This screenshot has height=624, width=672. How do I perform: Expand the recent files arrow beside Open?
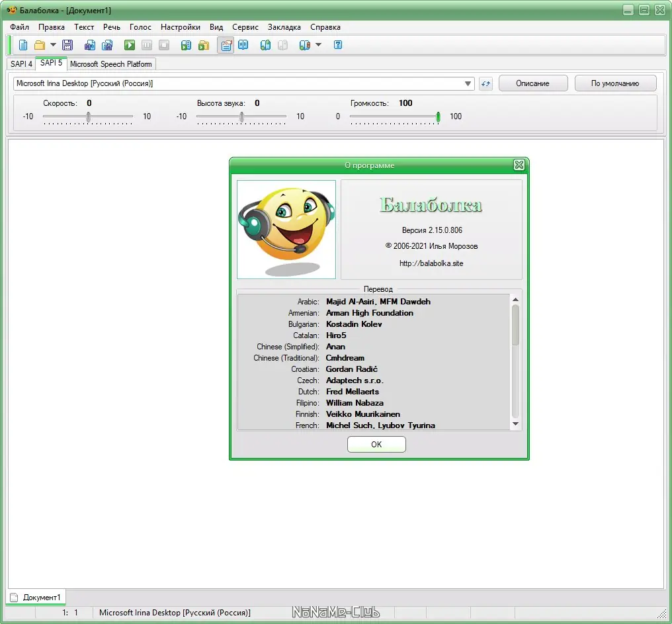(x=53, y=44)
